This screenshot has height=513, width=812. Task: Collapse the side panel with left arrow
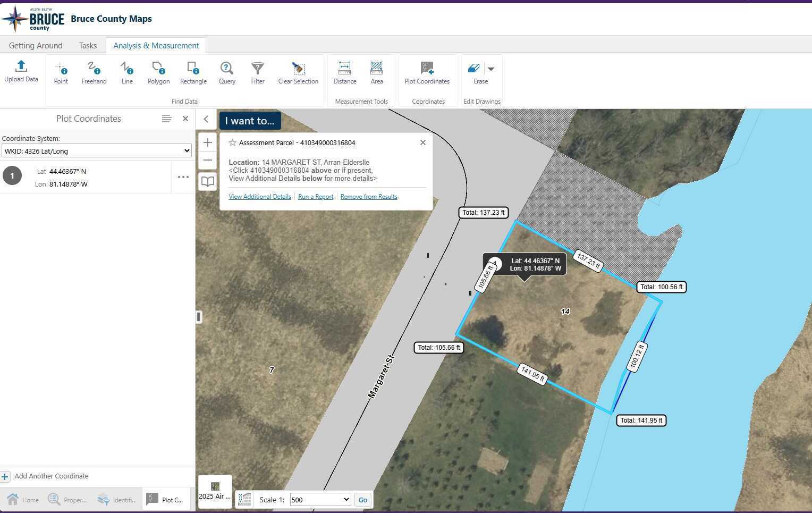click(x=206, y=119)
